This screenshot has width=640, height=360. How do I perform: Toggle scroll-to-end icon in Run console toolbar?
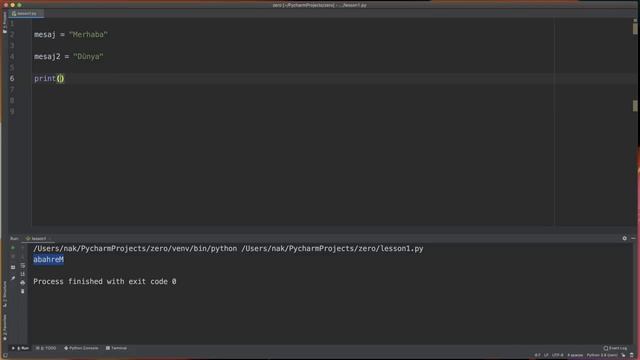tap(22, 274)
